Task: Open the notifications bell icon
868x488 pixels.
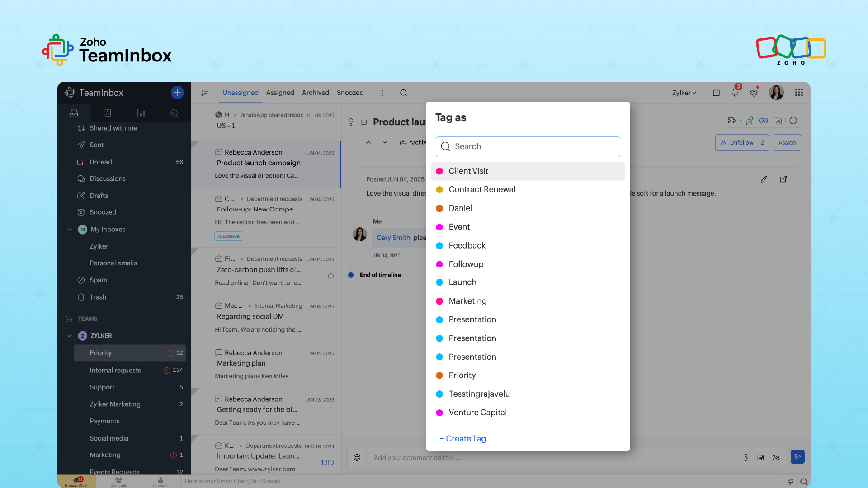Action: pyautogui.click(x=735, y=93)
